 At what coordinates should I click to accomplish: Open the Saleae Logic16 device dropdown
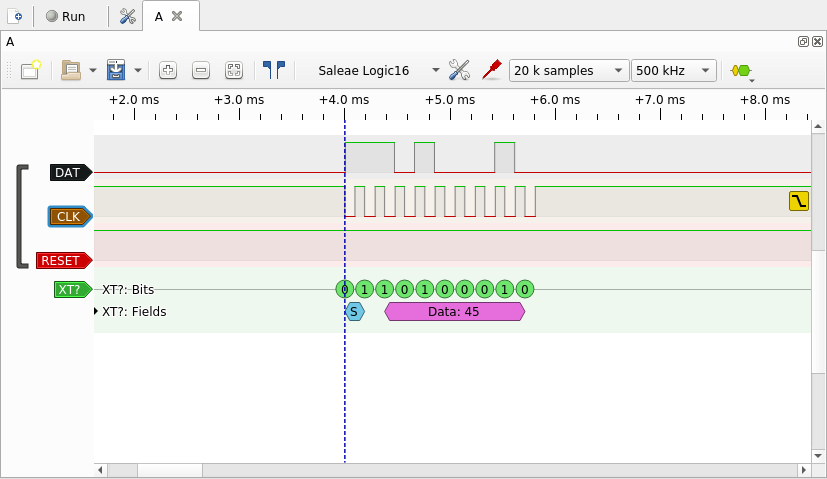[378, 71]
